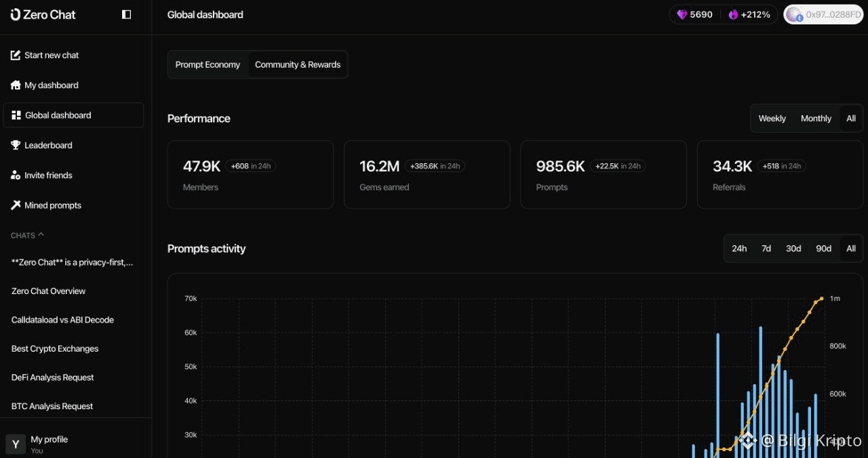The image size is (868, 458).
Task: Open My profile menu
Action: click(49, 444)
